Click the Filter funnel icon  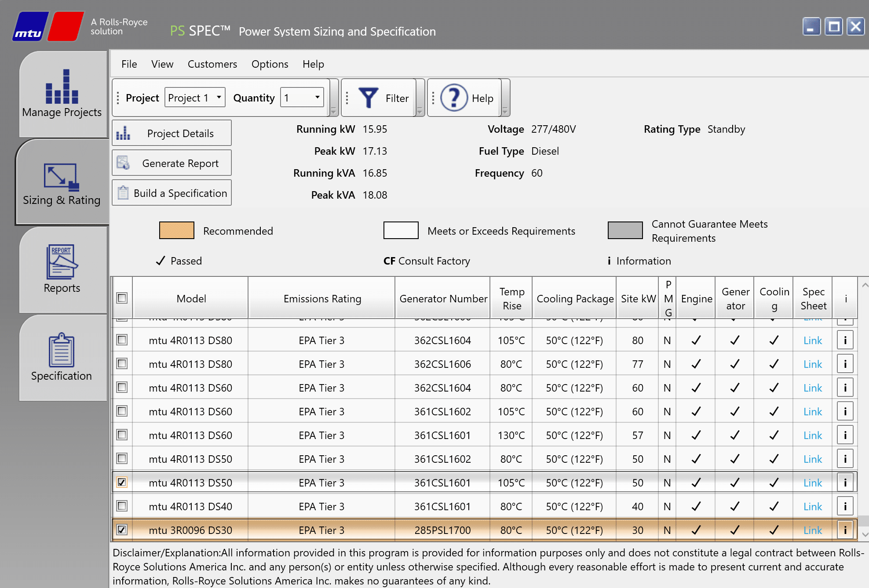pos(368,98)
